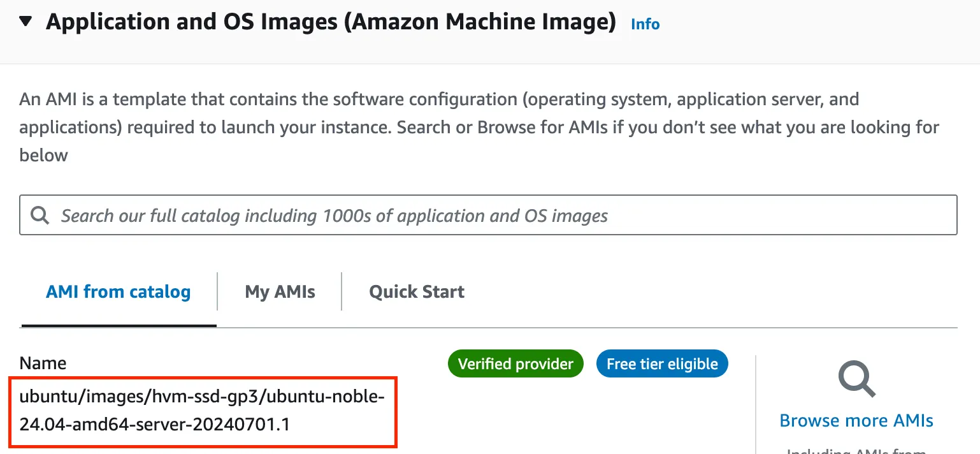Click the 'An AMI is a template' description
980x454 pixels.
click(191, 99)
